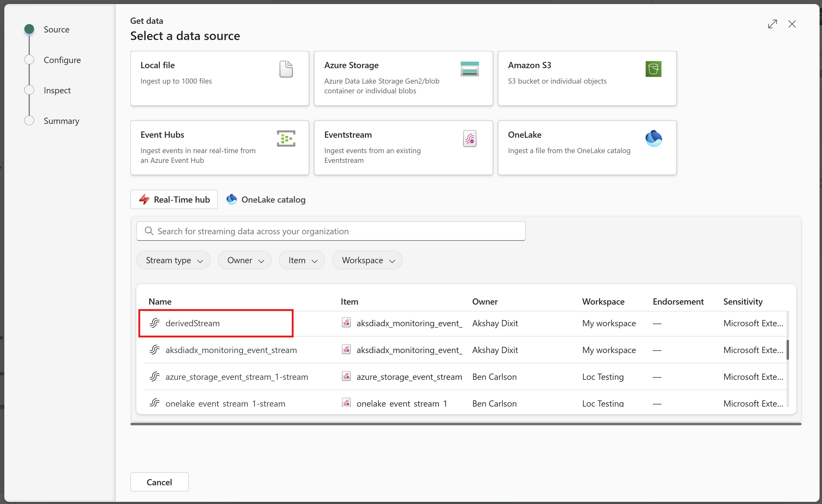822x504 pixels.
Task: Click the Real-Time hub lightning icon
Action: point(144,199)
